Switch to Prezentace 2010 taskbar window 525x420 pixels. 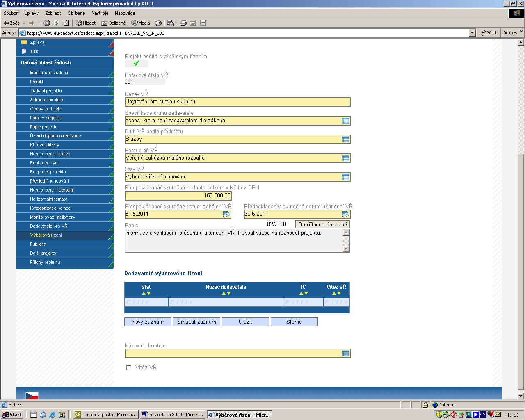click(173, 415)
